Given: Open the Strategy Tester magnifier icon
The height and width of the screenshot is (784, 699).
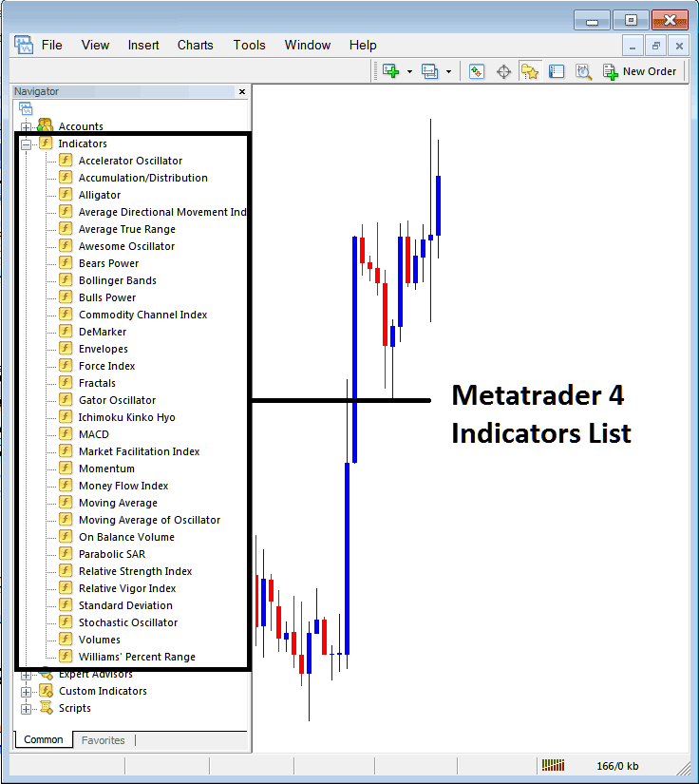Looking at the screenshot, I should 583,71.
